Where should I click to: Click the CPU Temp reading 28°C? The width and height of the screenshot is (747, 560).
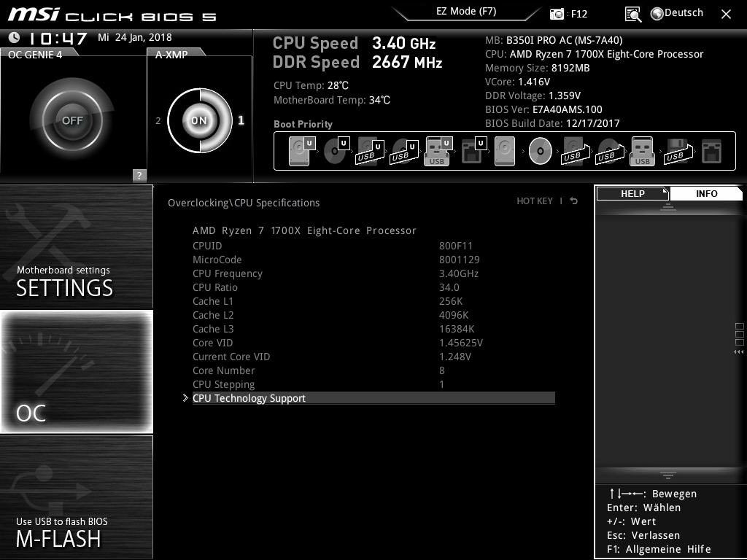click(338, 85)
